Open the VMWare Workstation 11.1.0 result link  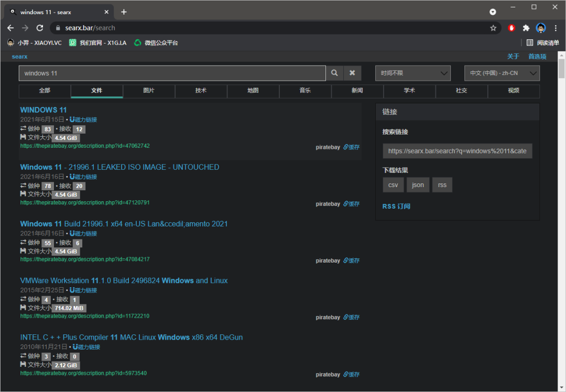(124, 281)
